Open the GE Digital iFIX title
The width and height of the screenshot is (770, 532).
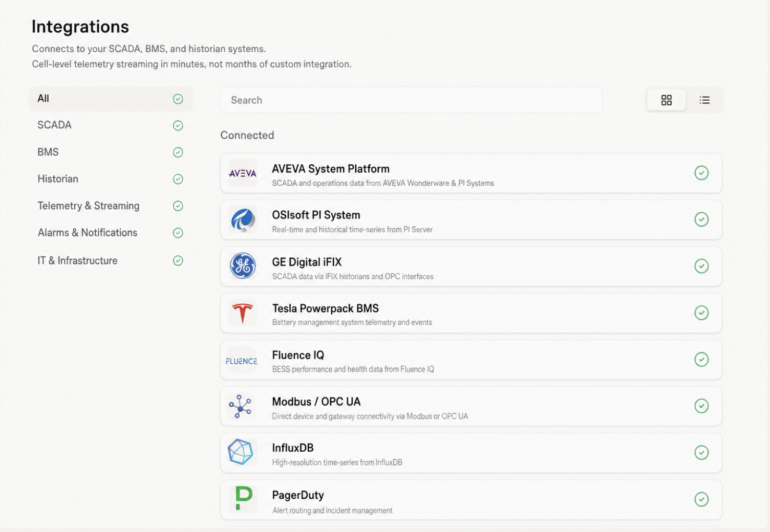[306, 262]
